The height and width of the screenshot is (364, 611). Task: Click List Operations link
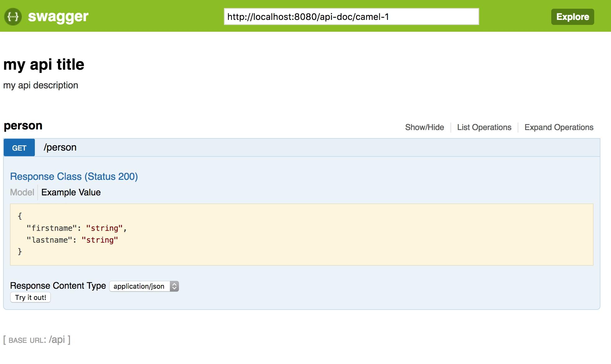point(484,127)
